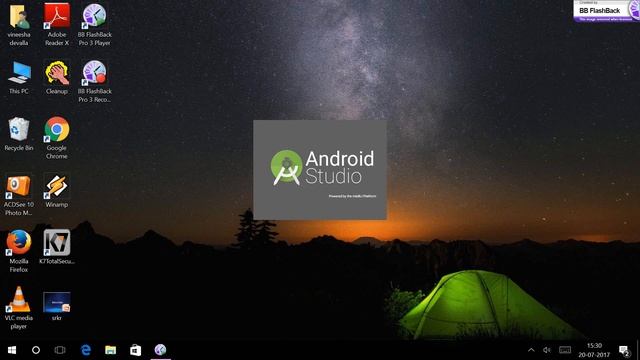
Task: Launch Adobe Reader X desktop shortcut
Action: [x=57, y=24]
